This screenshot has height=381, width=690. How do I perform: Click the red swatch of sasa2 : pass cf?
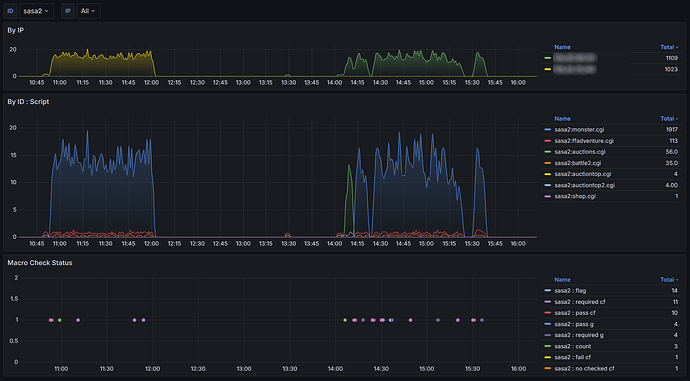pyautogui.click(x=547, y=313)
